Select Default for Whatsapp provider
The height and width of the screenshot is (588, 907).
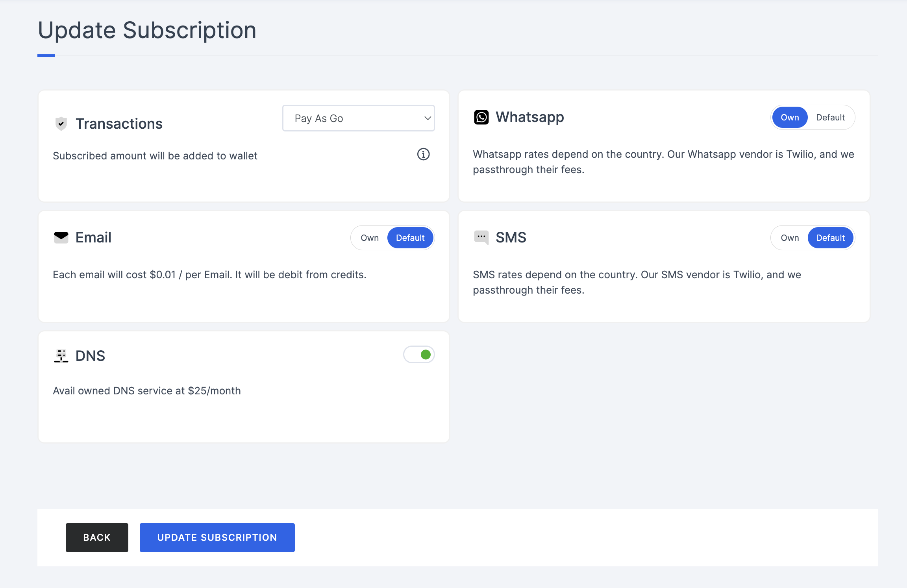[x=830, y=117]
